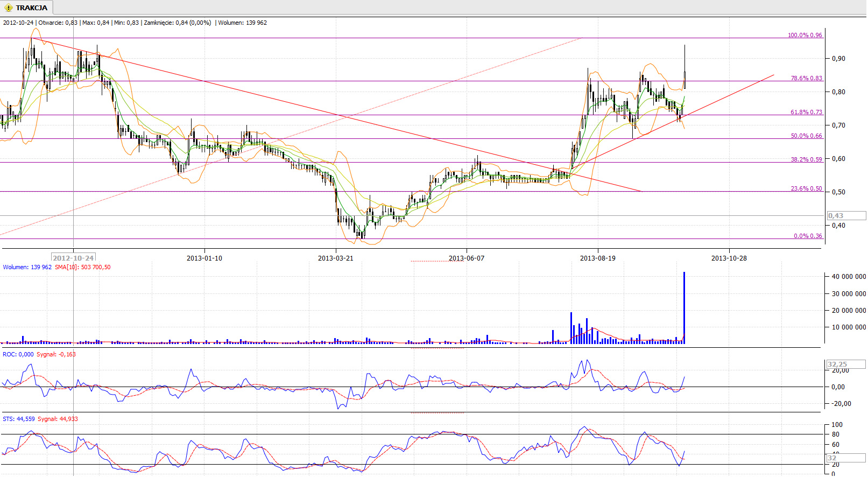Click the 78.6% 0.83 Fibonacci level label
Screen dimensions: 868x477
[806, 78]
